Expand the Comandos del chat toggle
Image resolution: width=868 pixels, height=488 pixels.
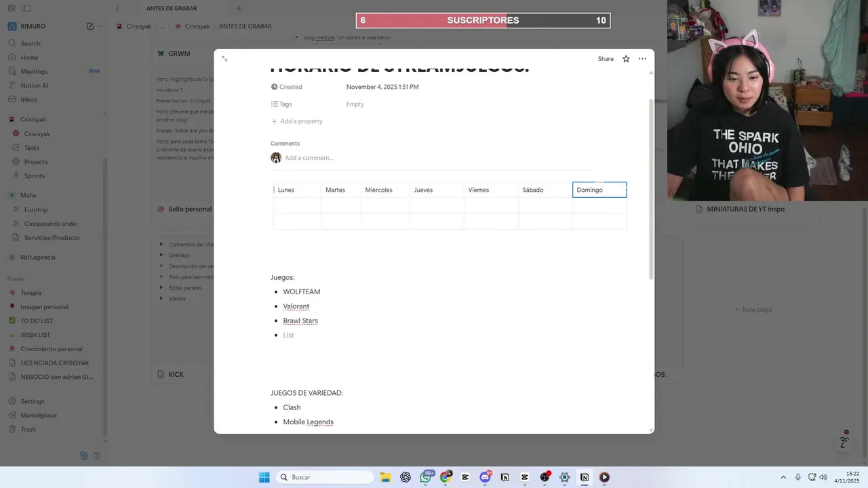161,244
